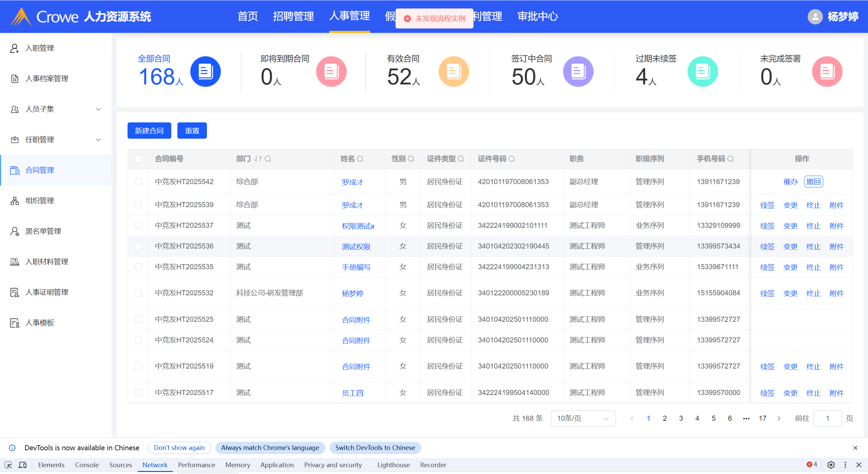Click the DevTools inspect element icon
The width and height of the screenshot is (868, 474).
(x=8, y=465)
